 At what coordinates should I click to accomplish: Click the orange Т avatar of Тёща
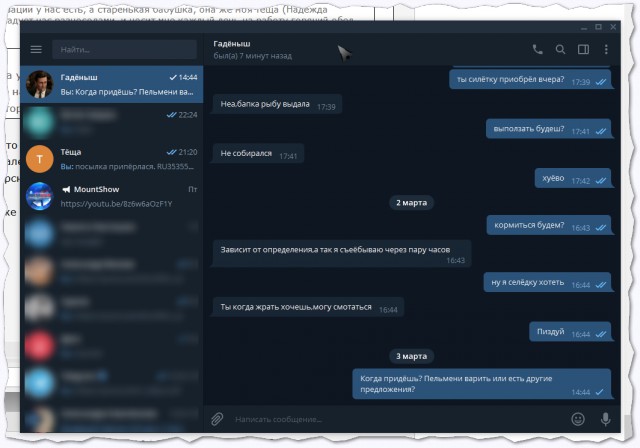pyautogui.click(x=40, y=159)
